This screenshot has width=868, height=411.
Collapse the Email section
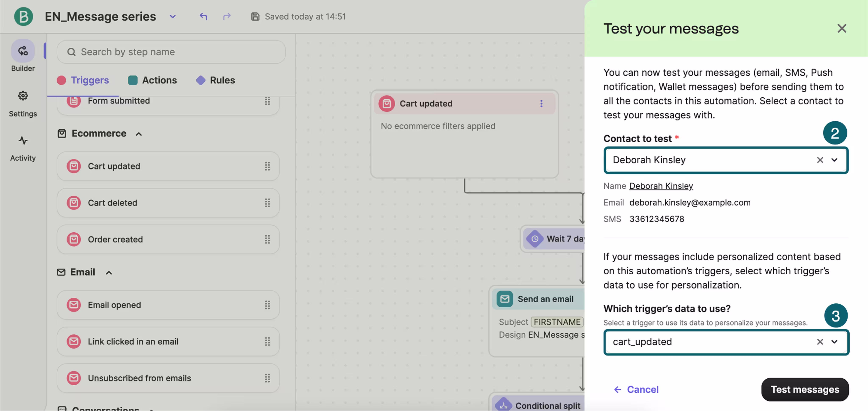click(108, 272)
